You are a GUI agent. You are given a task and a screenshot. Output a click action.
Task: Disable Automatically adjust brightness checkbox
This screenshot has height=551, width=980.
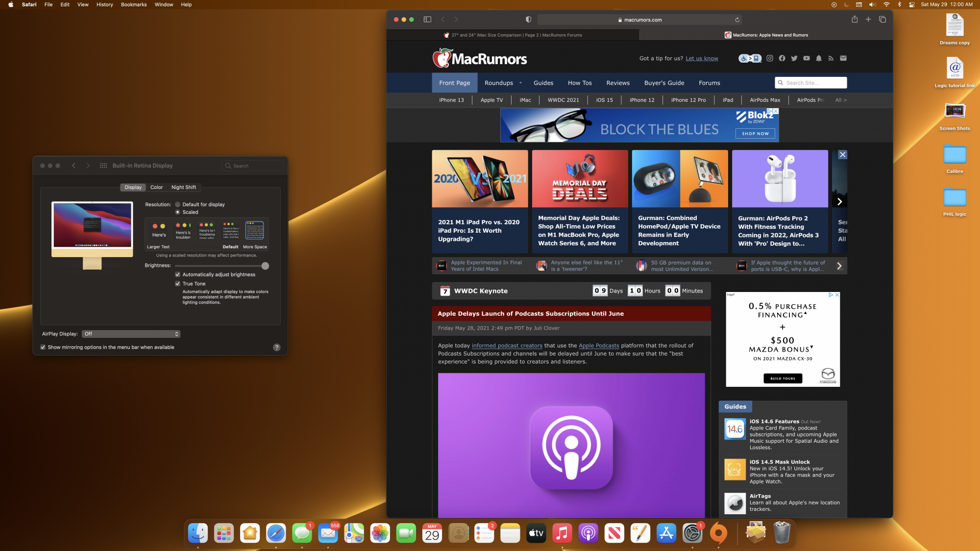point(178,275)
